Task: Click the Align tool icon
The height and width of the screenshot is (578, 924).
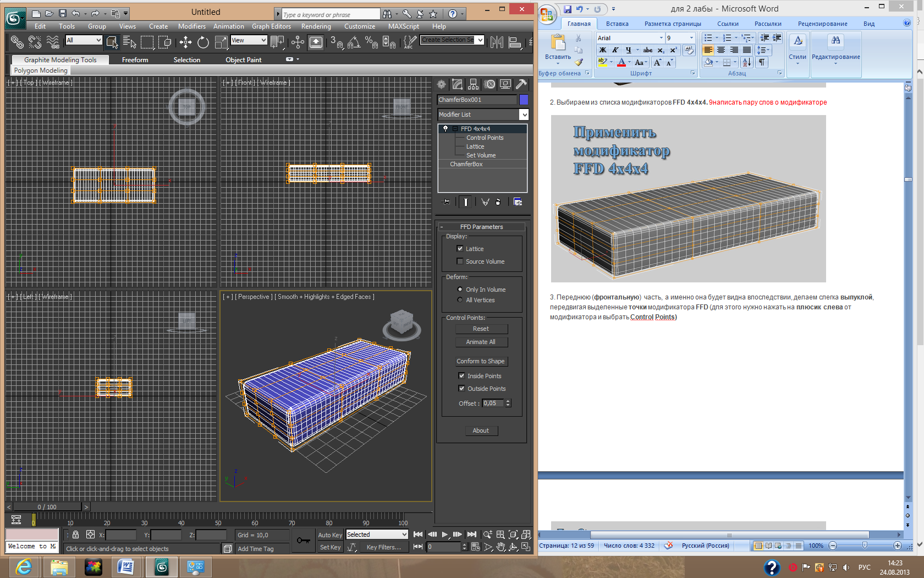Action: [515, 42]
